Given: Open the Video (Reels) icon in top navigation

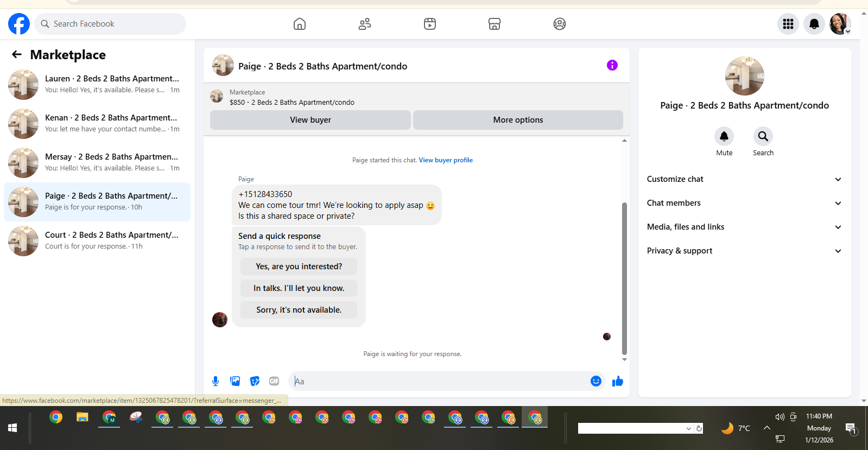Looking at the screenshot, I should pyautogui.click(x=430, y=24).
